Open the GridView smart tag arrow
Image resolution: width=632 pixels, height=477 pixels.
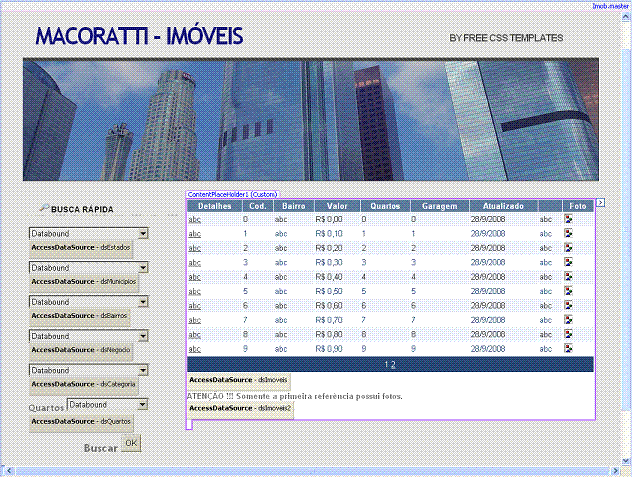tap(600, 203)
